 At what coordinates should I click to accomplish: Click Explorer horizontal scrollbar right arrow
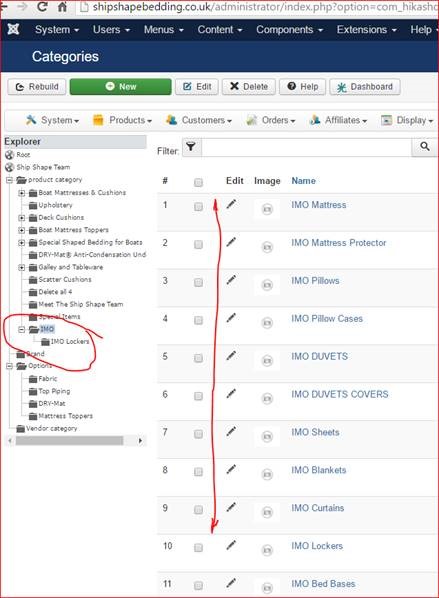[140, 441]
